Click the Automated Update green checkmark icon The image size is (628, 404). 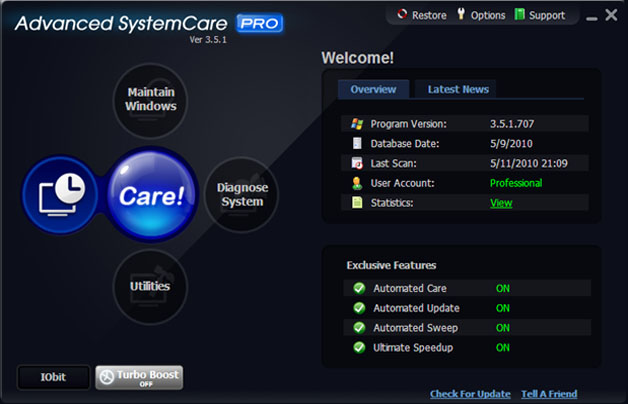(x=359, y=308)
